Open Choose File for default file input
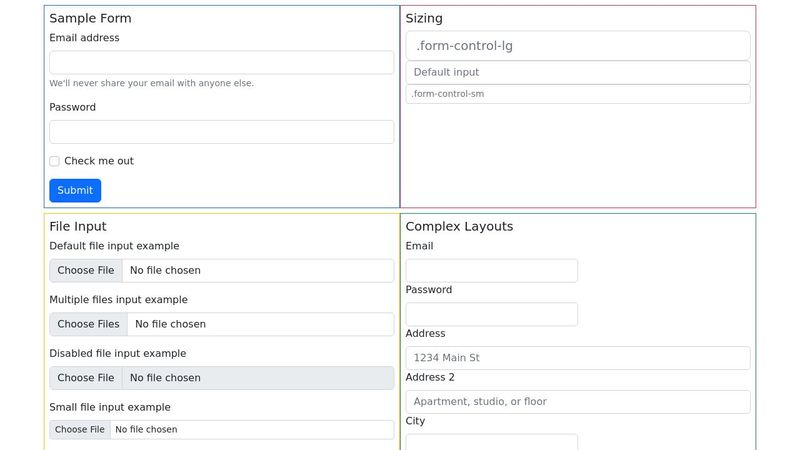The height and width of the screenshot is (450, 800). pos(86,270)
